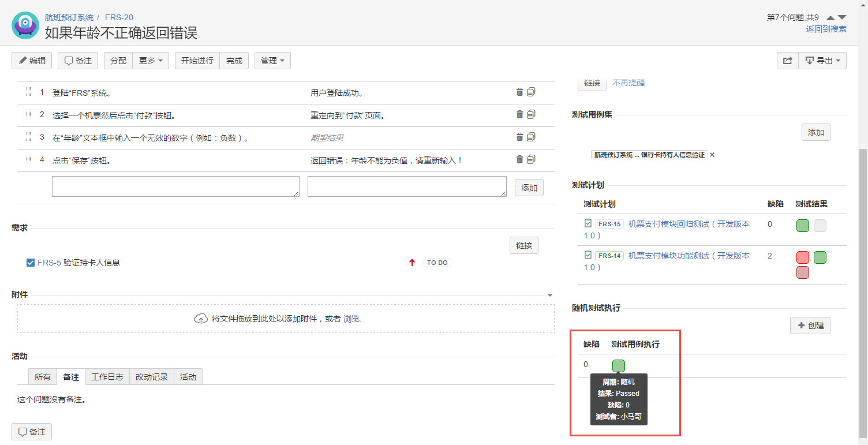Image resolution: width=868 pixels, height=445 pixels.
Task: Go to next issue with down arrow
Action: click(842, 17)
